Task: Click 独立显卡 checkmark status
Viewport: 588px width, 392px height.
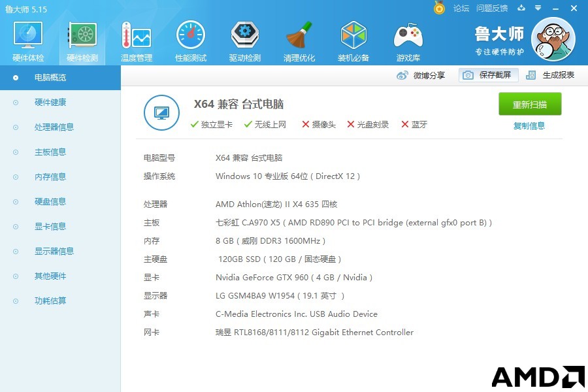Action: (212, 125)
